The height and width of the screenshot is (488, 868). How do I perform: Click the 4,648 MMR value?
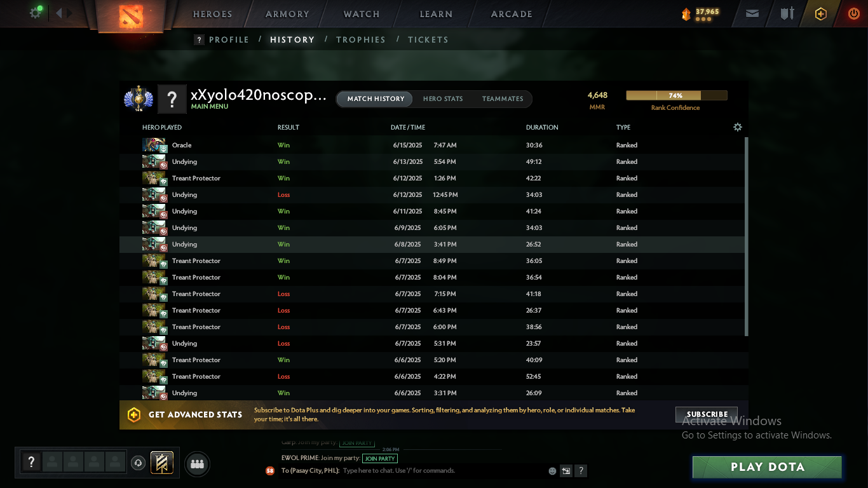coord(597,95)
